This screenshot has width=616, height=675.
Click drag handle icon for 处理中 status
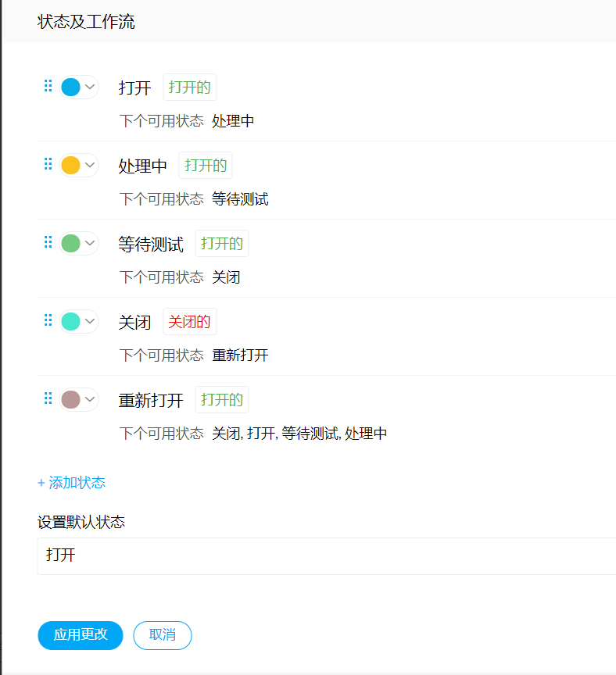point(48,164)
